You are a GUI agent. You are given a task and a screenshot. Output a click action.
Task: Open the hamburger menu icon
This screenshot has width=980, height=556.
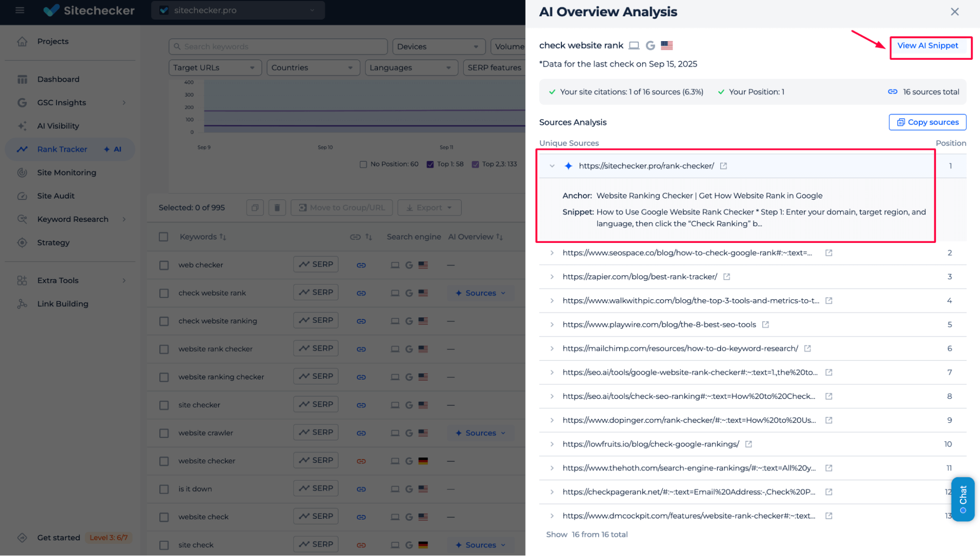point(20,10)
